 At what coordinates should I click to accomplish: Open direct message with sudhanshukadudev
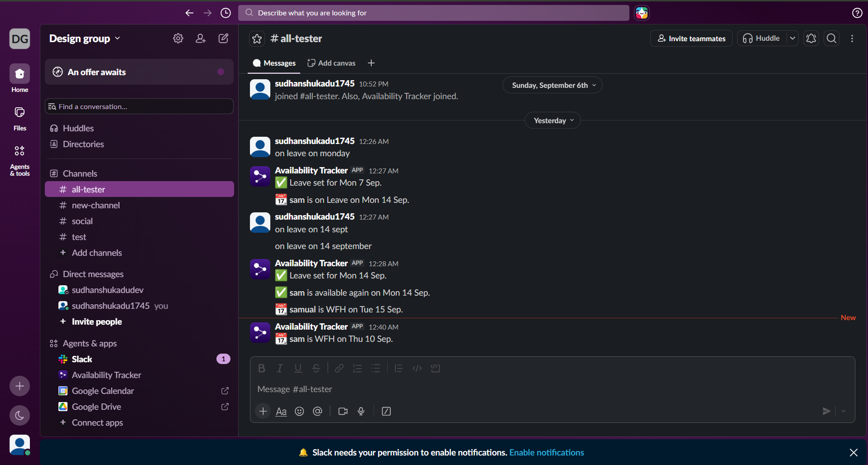coord(139,290)
